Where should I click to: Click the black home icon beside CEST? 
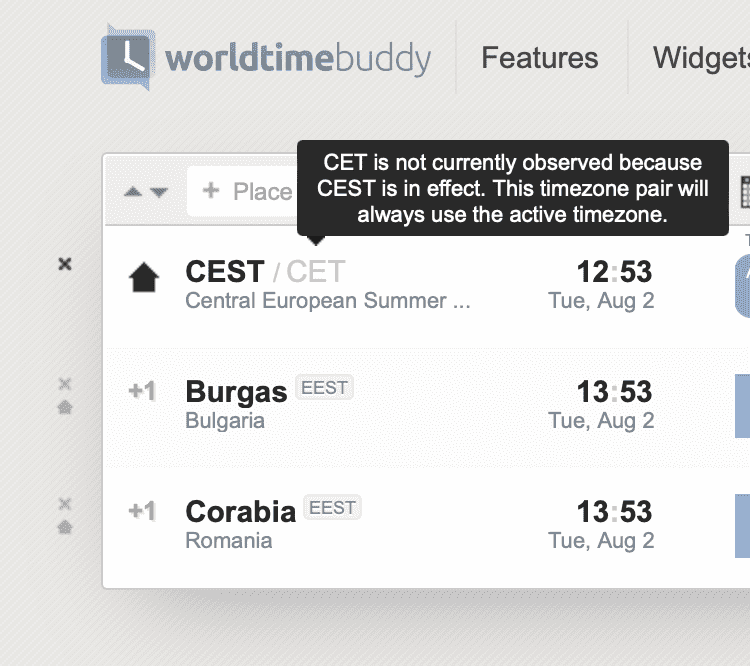click(x=145, y=279)
